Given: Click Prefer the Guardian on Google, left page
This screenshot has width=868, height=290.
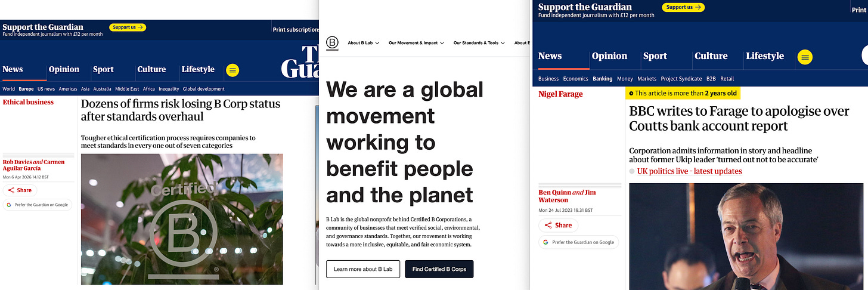Looking at the screenshot, I should pos(38,205).
